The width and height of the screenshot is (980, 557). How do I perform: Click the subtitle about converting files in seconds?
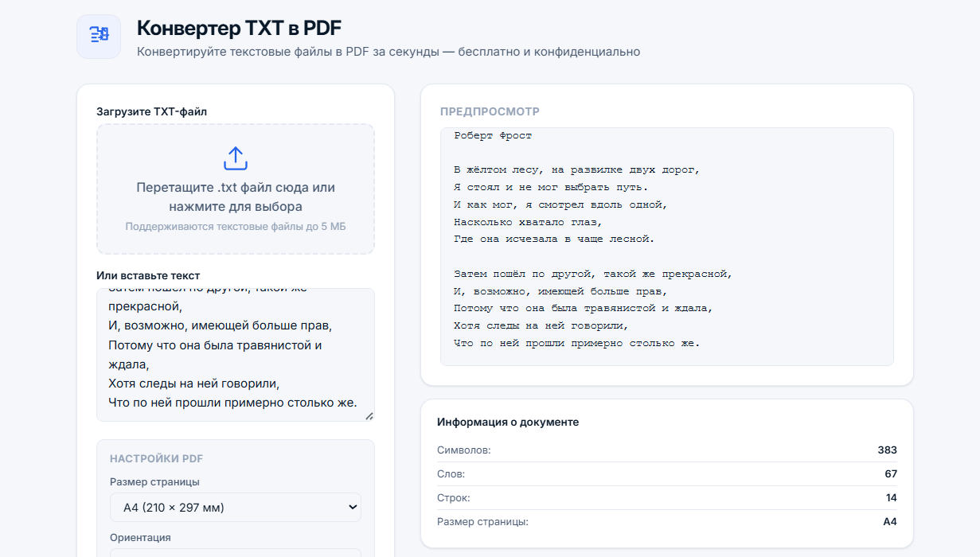click(388, 52)
